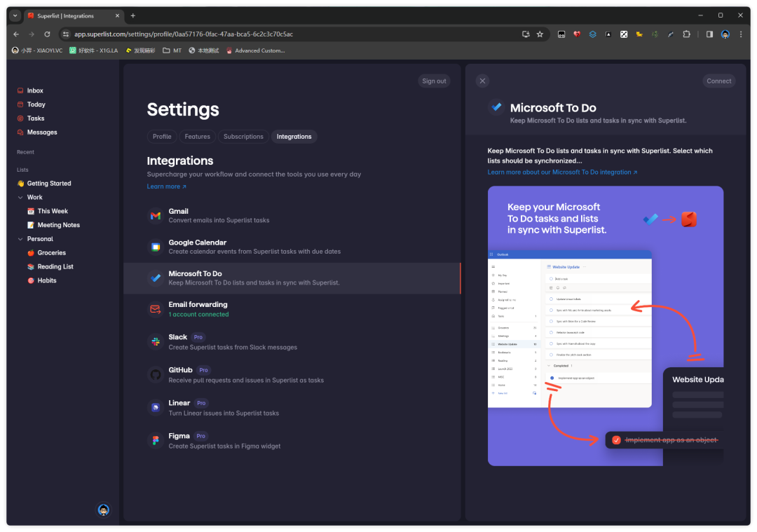757x532 pixels.
Task: Click the Sign out button
Action: (x=434, y=81)
